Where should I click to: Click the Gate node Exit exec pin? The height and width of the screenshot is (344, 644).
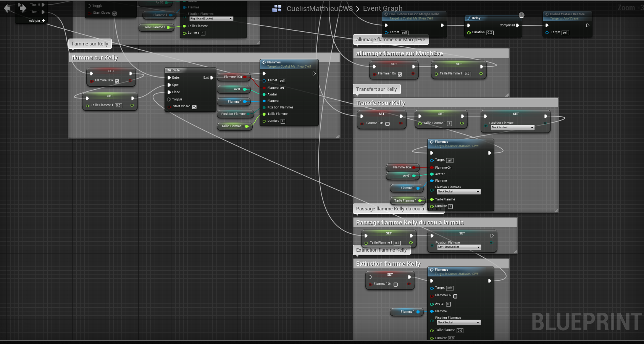click(x=212, y=78)
